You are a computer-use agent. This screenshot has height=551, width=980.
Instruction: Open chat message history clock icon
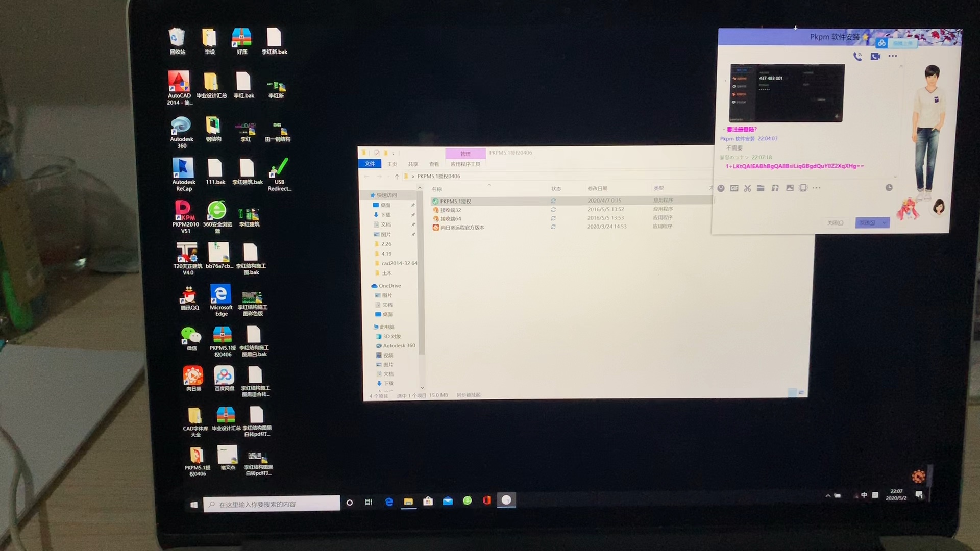[889, 188]
